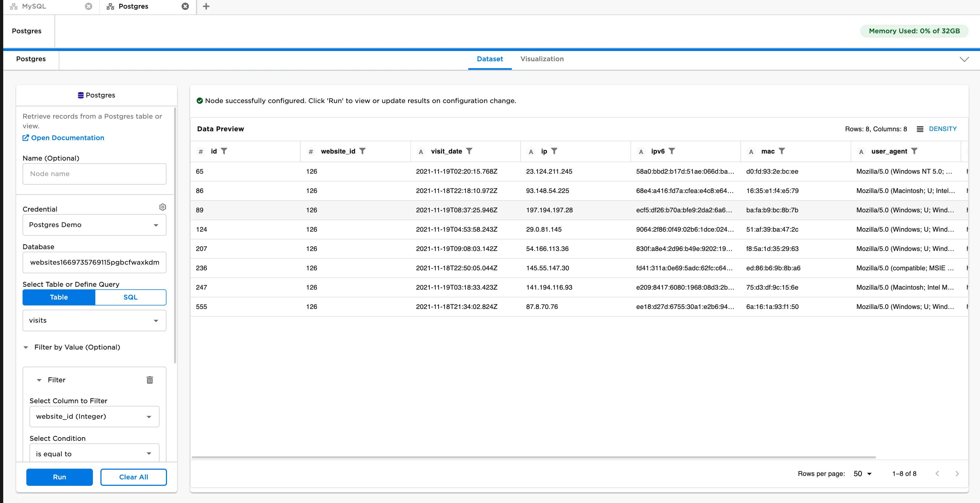Run the Postgres node
Screen dimensions: 980x503
[x=59, y=477]
